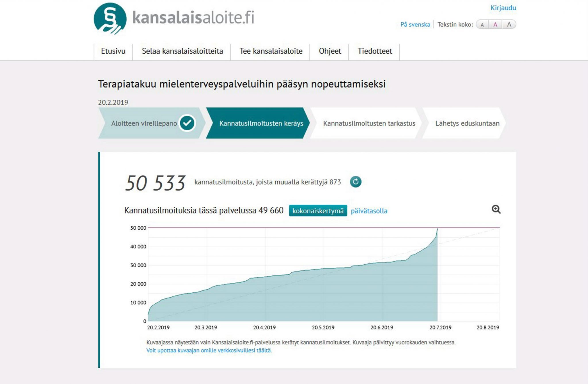Select the large text size A
This screenshot has height=384, width=588.
coord(509,24)
